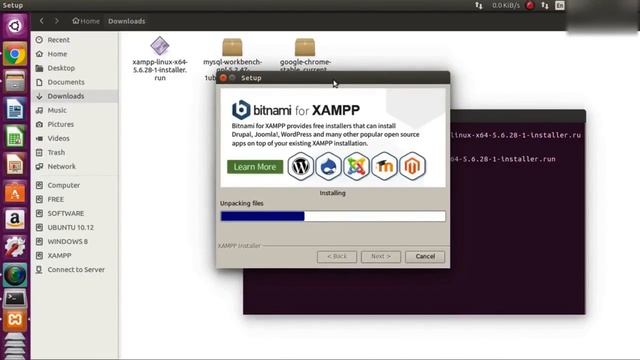Click the Cancel button in Setup
Image resolution: width=640 pixels, height=360 pixels.
coord(425,256)
